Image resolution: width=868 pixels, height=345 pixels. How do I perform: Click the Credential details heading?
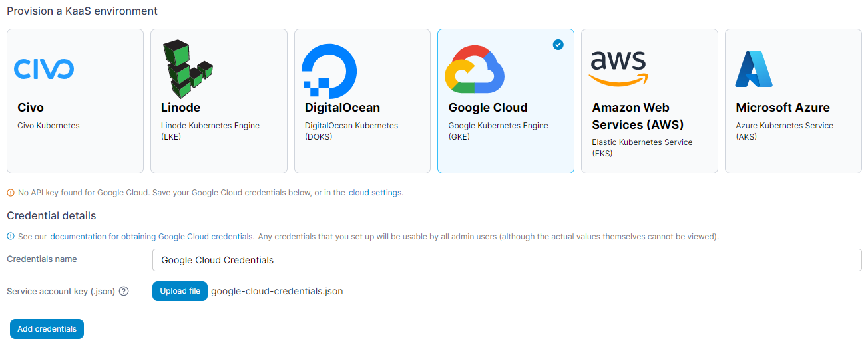(x=51, y=215)
